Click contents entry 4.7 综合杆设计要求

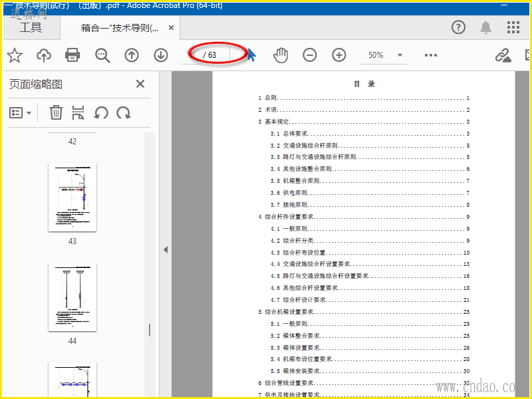[370, 300]
